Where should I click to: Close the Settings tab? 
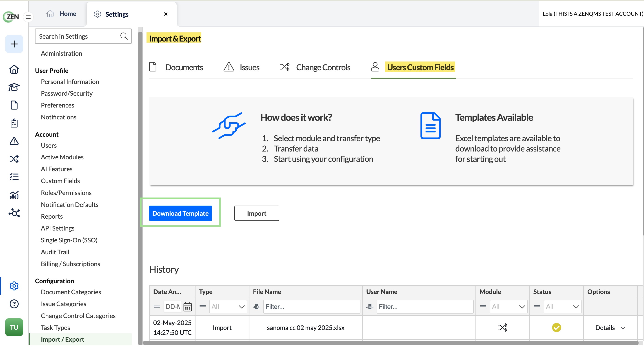click(x=166, y=14)
